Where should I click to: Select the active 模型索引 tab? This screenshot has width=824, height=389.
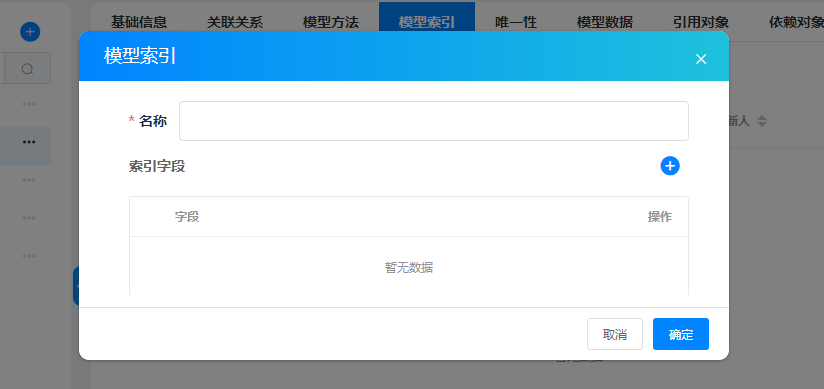pyautogui.click(x=427, y=22)
